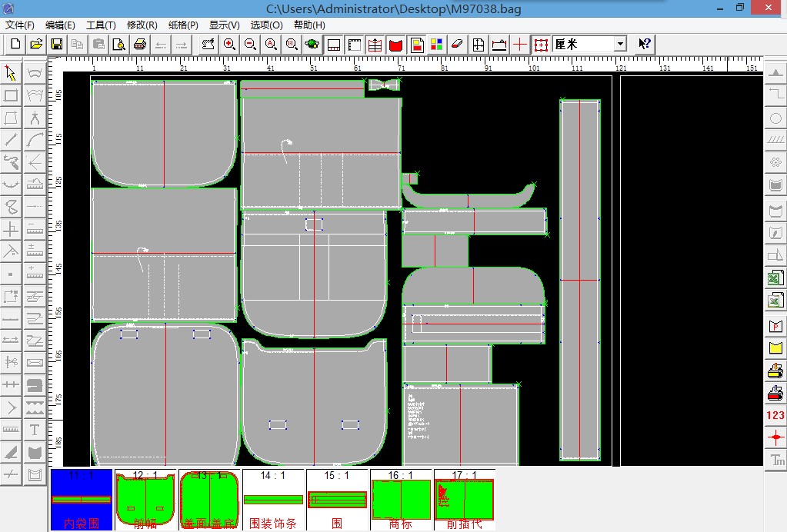Open the 文件(F) menu
This screenshot has height=532, width=787.
pos(20,25)
